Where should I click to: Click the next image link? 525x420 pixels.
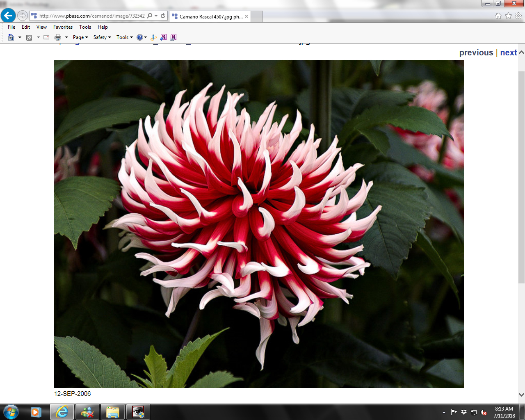[x=509, y=52]
